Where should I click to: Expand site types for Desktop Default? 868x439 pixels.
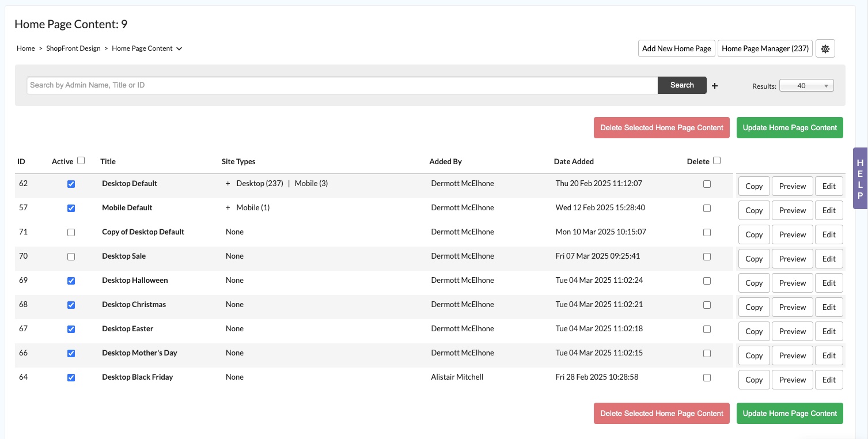click(x=228, y=184)
